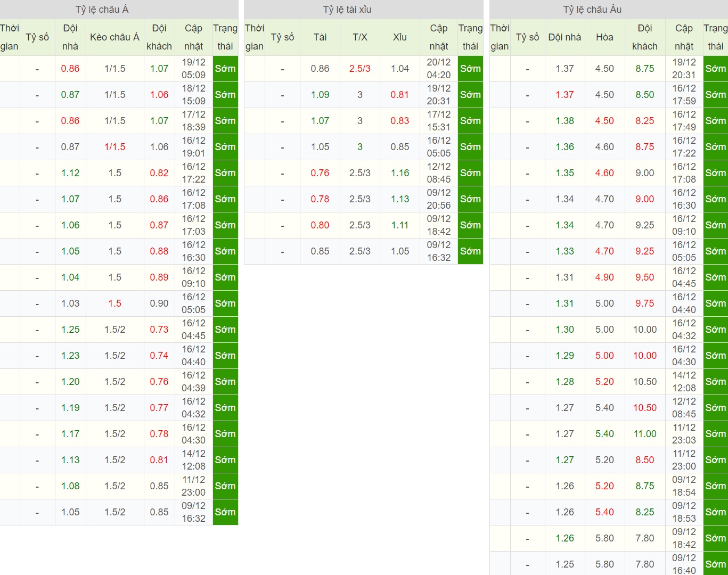Click the 1.36 home odds cell

pos(565,147)
